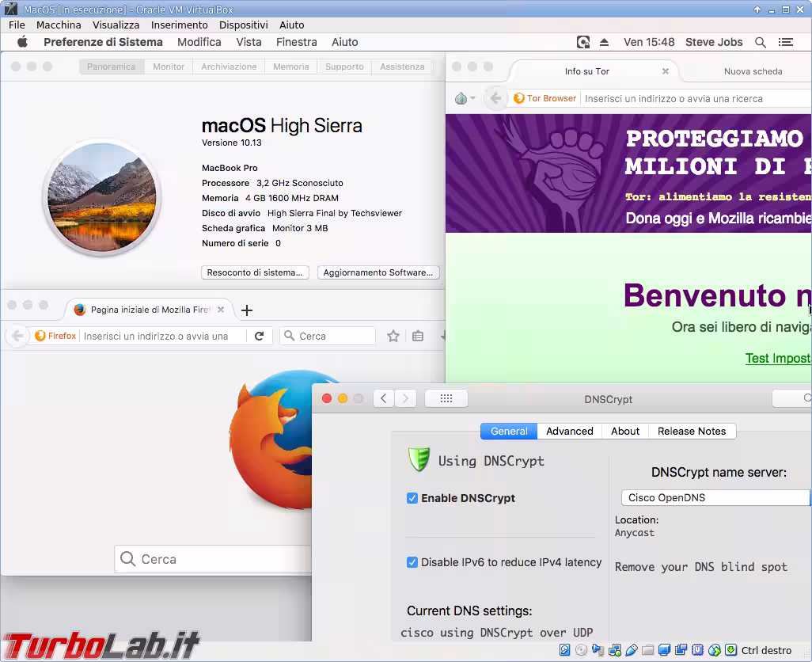The height and width of the screenshot is (662, 812).
Task: Select the Release Notes tab
Action: pos(691,432)
